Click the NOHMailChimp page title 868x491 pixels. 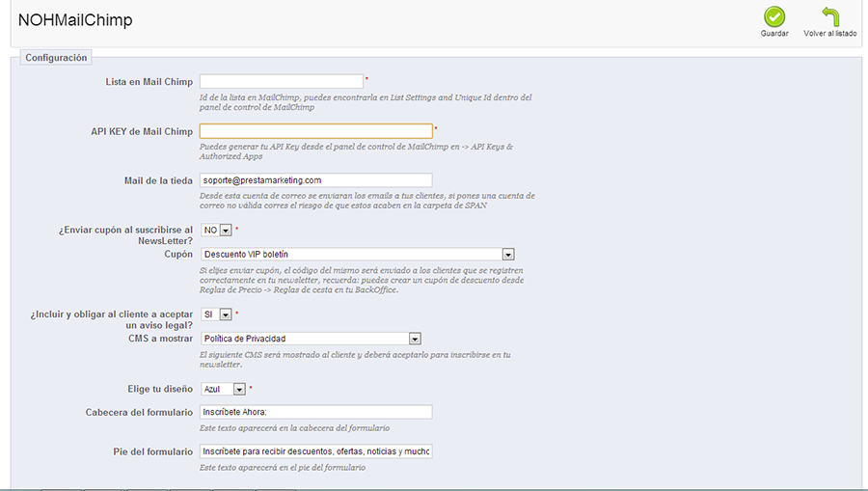tap(75, 20)
